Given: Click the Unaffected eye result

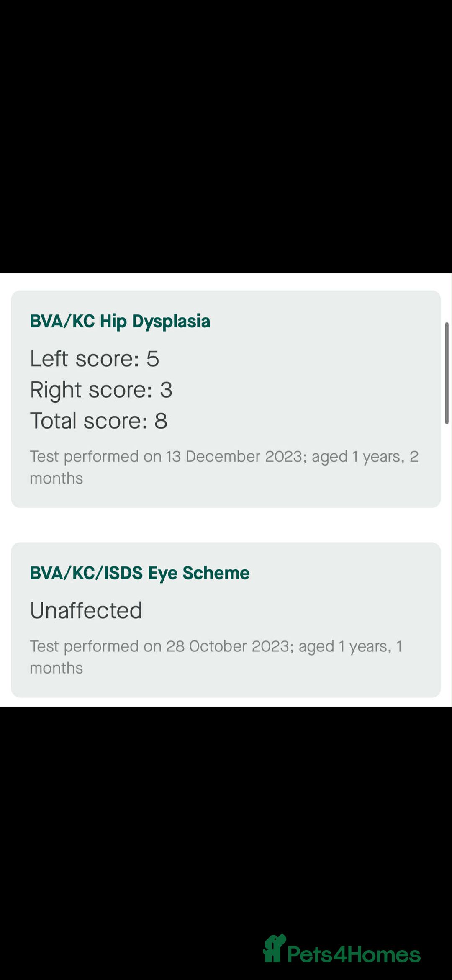Looking at the screenshot, I should (86, 610).
